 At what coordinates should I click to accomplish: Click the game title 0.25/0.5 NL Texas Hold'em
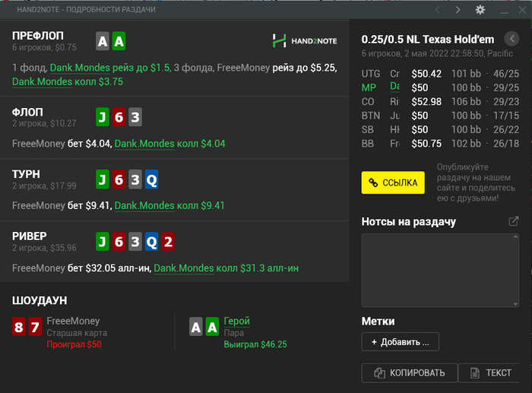pyautogui.click(x=427, y=40)
